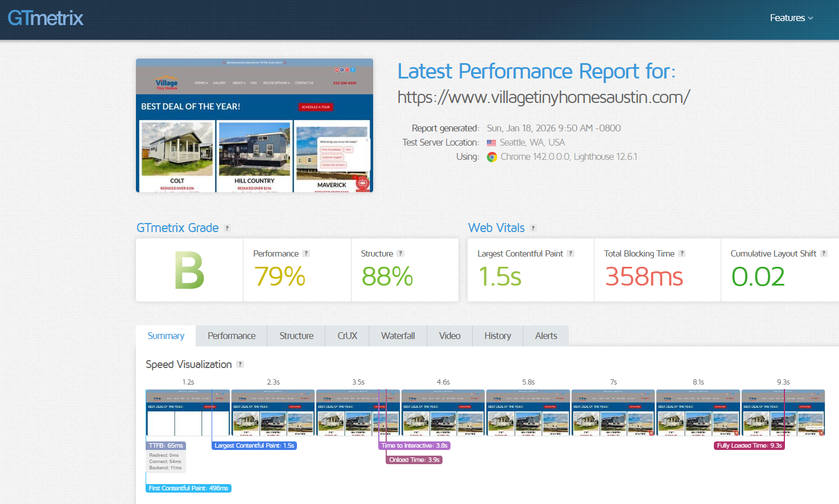The height and width of the screenshot is (504, 839).
Task: Click the Cumulative Layout Shift help icon
Action: [x=824, y=254]
